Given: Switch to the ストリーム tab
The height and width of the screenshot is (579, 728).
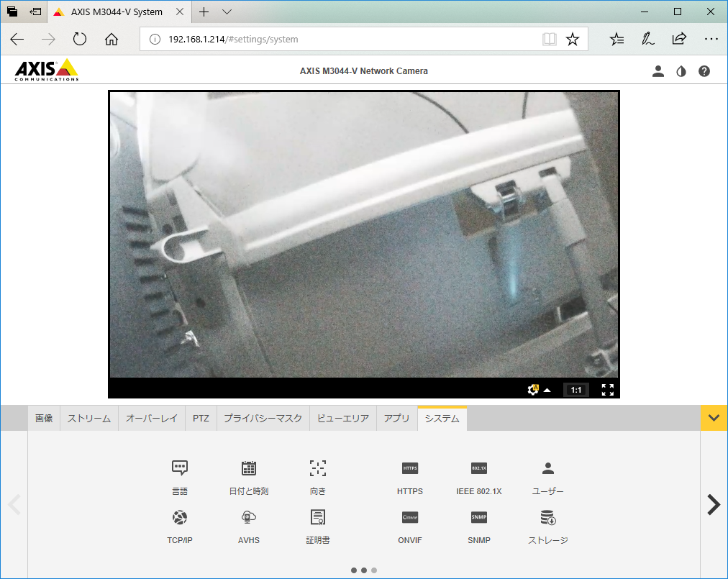Looking at the screenshot, I should point(89,419).
